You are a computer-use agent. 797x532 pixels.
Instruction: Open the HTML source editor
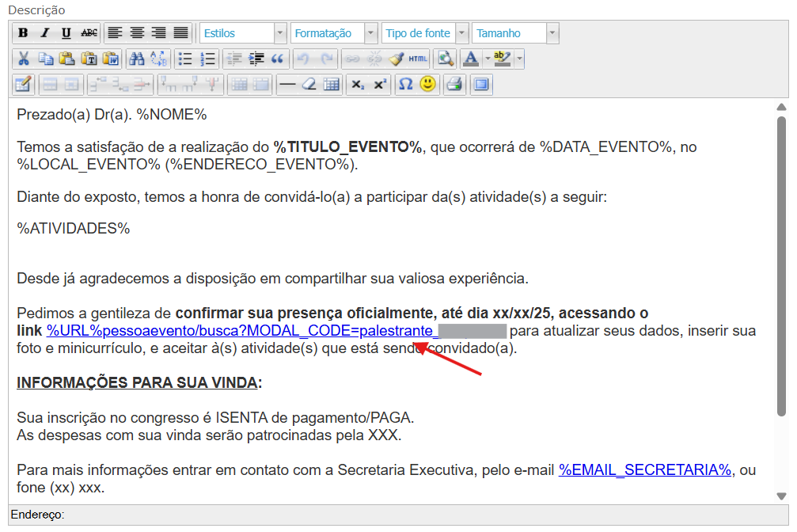click(418, 59)
